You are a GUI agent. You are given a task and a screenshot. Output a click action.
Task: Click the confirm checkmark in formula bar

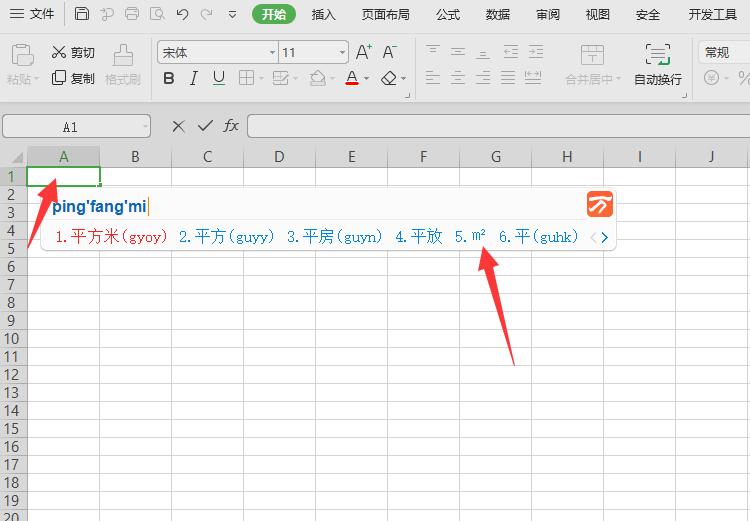(205, 126)
